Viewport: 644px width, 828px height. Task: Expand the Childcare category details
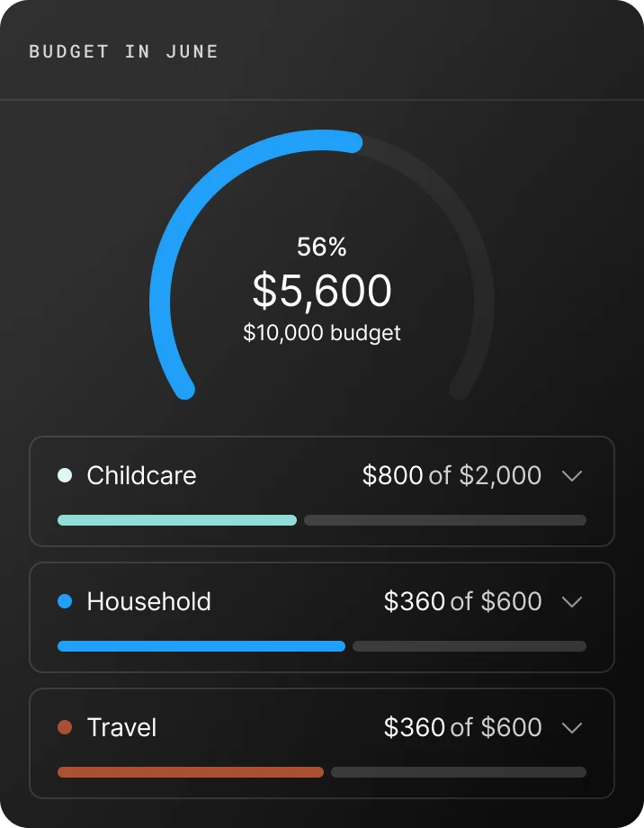click(571, 476)
